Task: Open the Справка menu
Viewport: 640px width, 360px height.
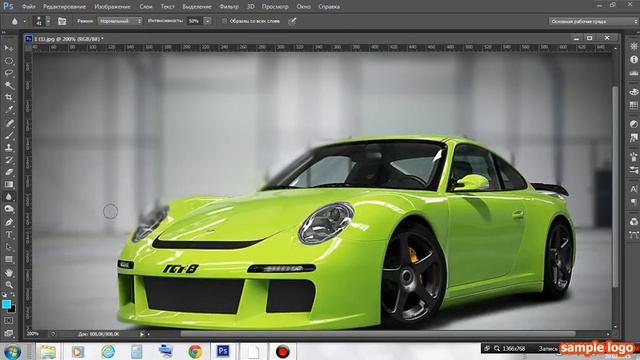Action: (x=329, y=7)
